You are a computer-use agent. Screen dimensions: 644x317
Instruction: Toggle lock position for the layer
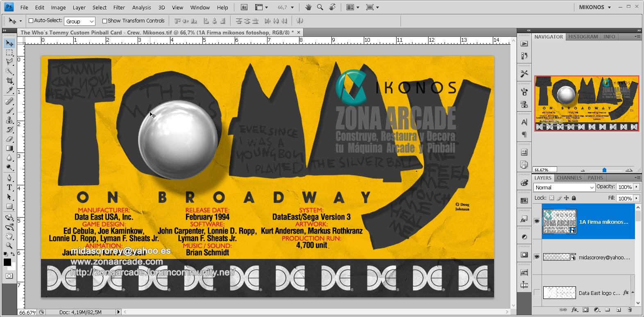[x=567, y=198]
